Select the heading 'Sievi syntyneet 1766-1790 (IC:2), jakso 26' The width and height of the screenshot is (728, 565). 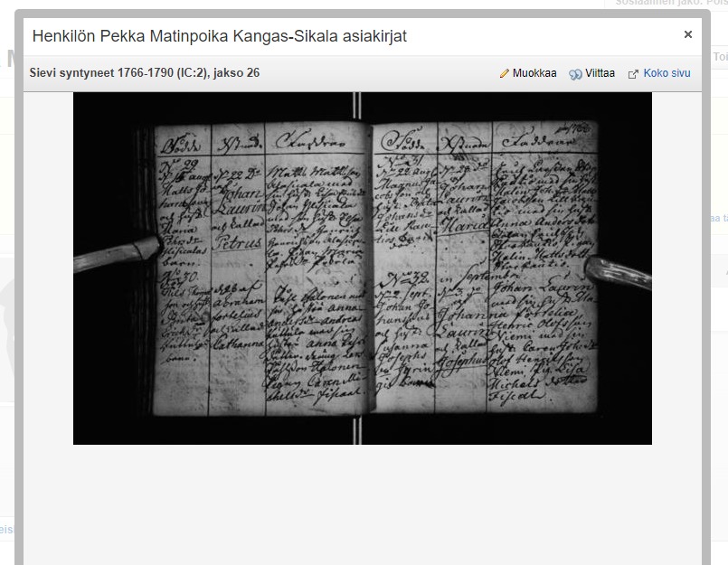coord(145,73)
